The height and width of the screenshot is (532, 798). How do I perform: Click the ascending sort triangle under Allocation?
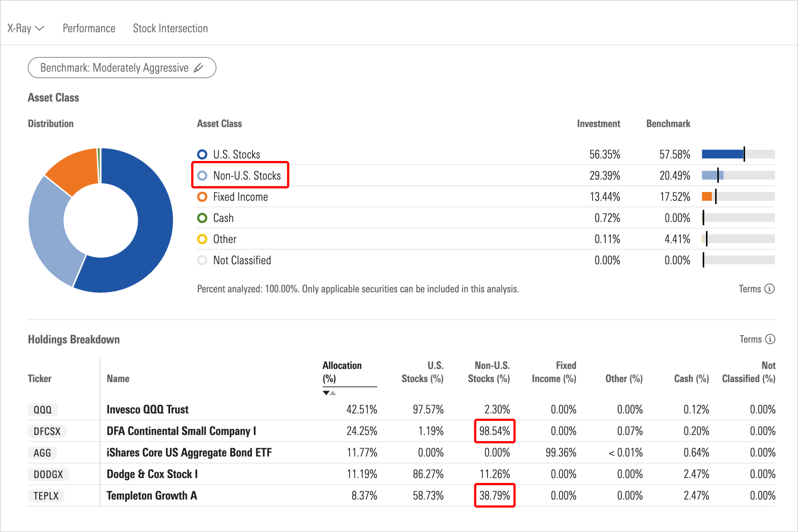(333, 393)
